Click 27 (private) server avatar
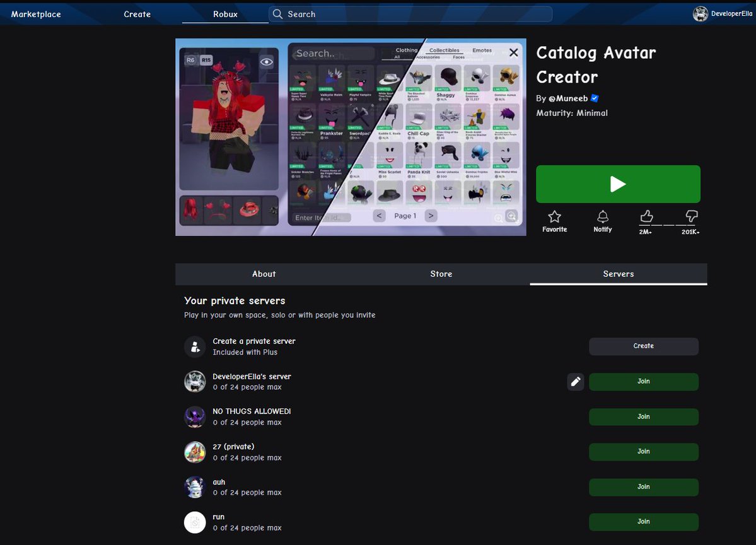756x545 pixels. 195,452
